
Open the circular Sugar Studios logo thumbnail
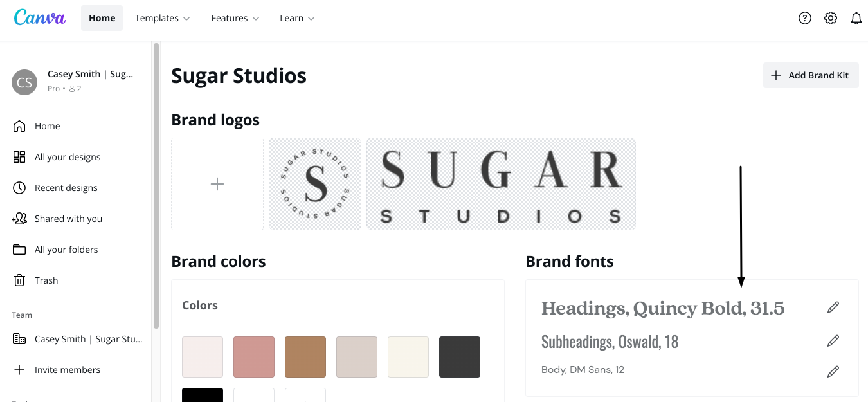(315, 184)
